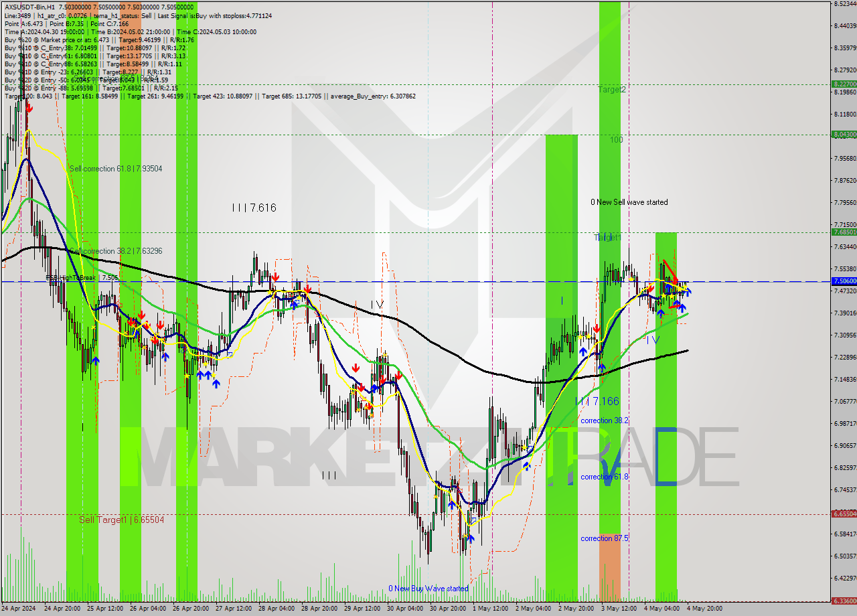
Task: Click the 'correction 87.5' label
Action: point(605,538)
